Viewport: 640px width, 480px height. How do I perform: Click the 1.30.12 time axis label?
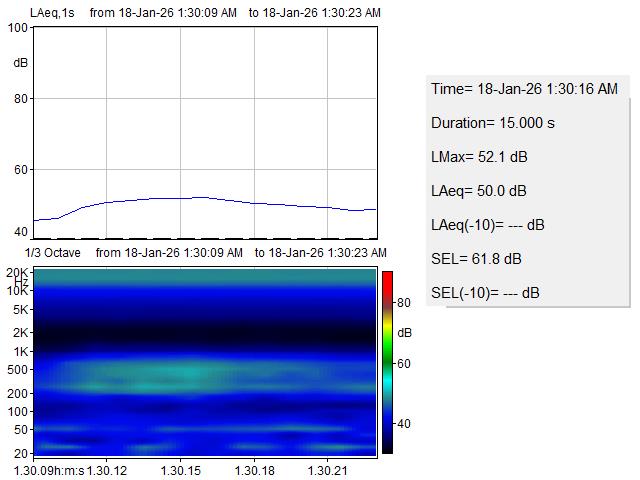[x=106, y=470]
